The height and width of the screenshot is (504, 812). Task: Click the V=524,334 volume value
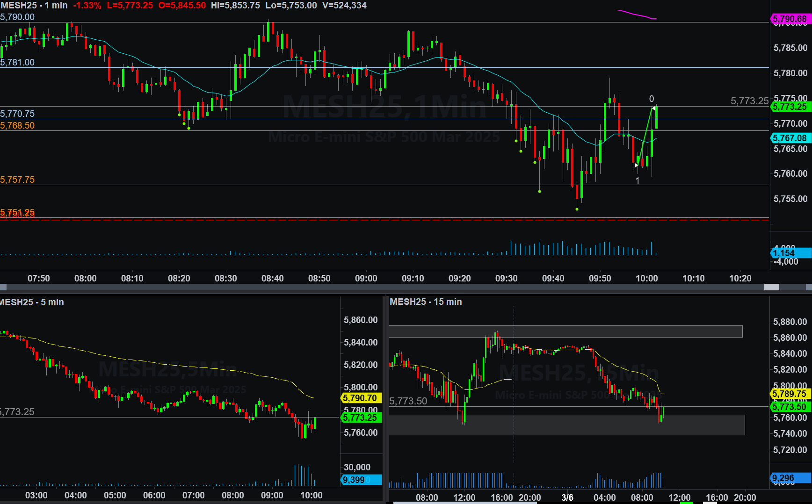point(344,5)
